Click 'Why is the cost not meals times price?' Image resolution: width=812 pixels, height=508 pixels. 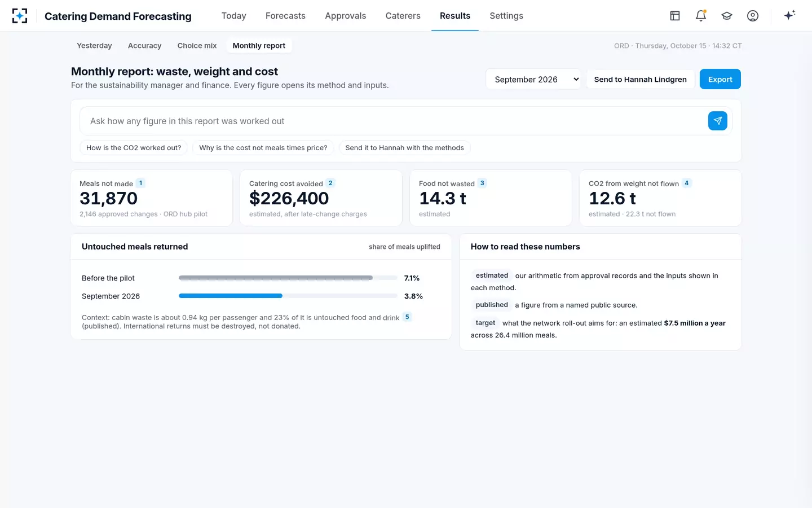[x=263, y=148]
